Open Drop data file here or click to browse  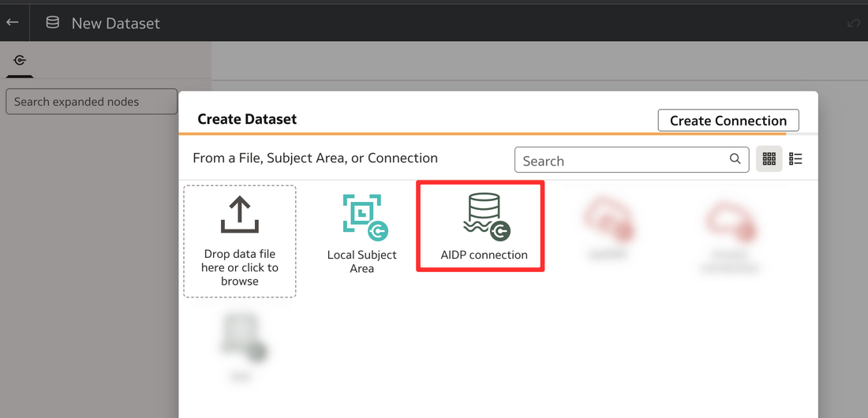(x=240, y=241)
